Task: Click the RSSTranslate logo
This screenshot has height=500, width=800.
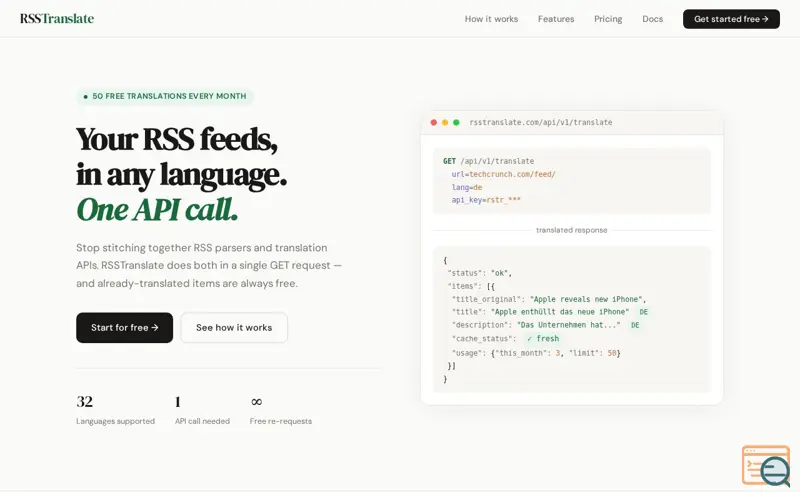Action: [57, 19]
